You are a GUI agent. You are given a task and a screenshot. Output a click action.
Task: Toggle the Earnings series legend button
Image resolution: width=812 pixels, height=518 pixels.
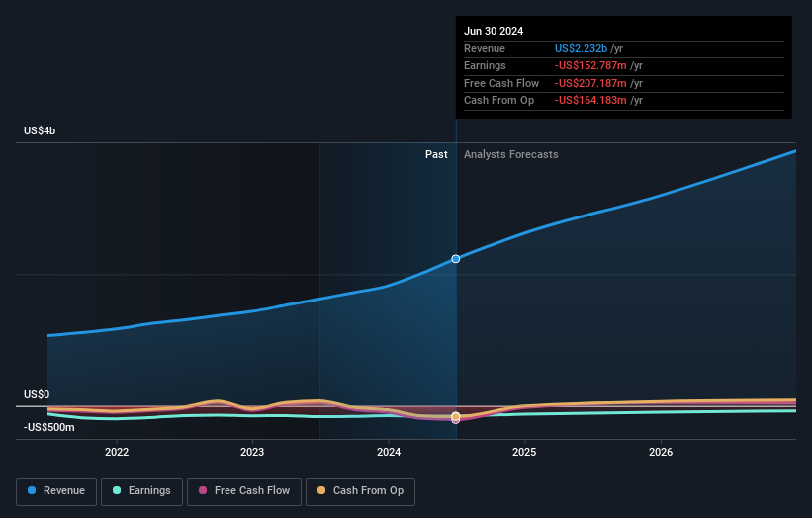coord(141,491)
